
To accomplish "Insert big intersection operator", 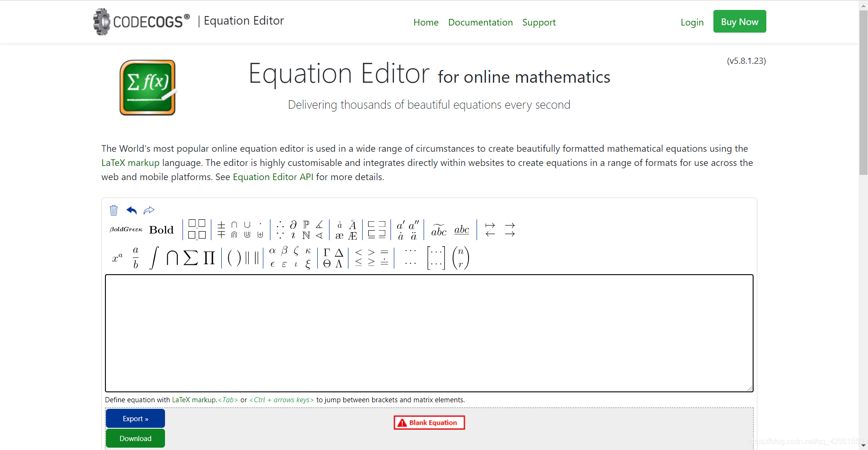I will click(172, 258).
